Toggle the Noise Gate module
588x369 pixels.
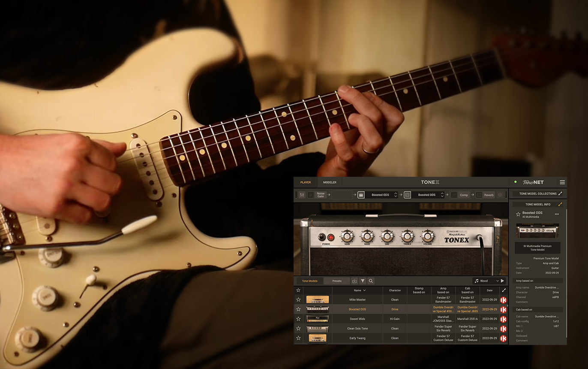point(311,195)
